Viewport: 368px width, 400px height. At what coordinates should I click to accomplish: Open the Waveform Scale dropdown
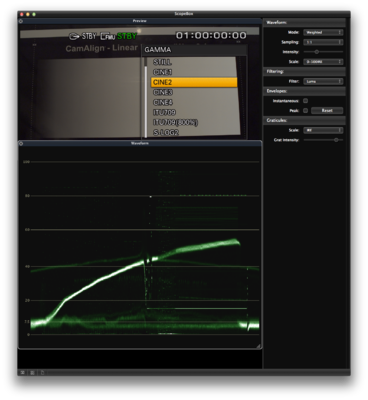[323, 62]
